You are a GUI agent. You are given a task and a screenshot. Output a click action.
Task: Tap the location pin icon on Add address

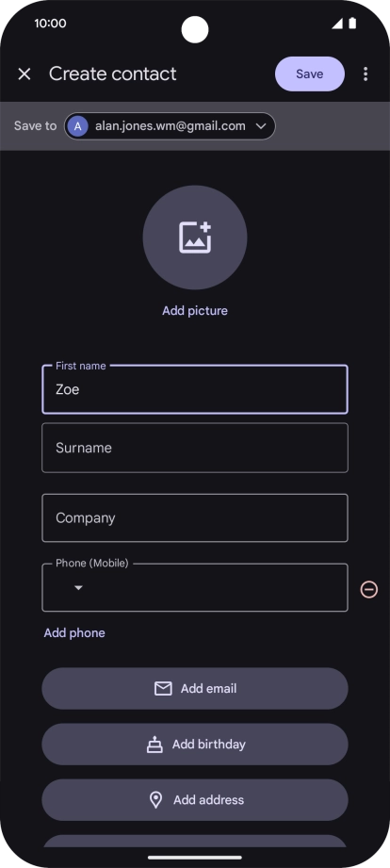156,800
